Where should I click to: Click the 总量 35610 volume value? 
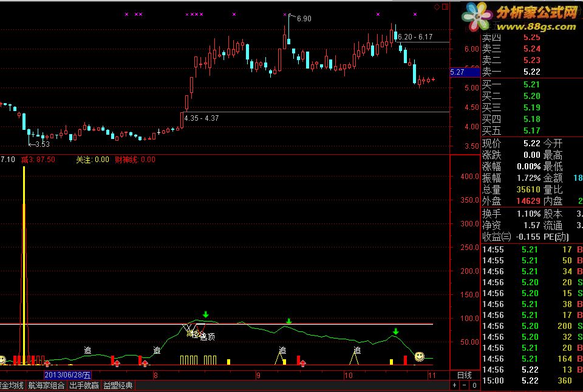[x=528, y=189]
